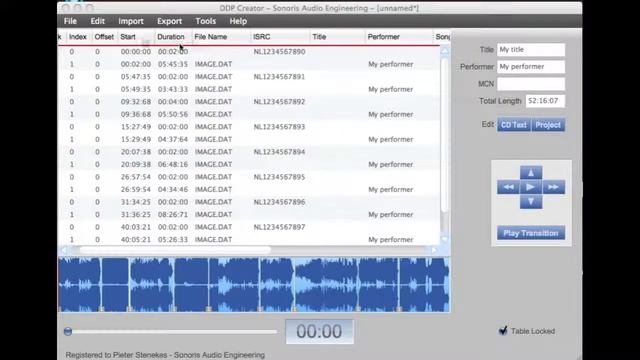Click the Title input field
The height and width of the screenshot is (360, 640).
coord(531,49)
